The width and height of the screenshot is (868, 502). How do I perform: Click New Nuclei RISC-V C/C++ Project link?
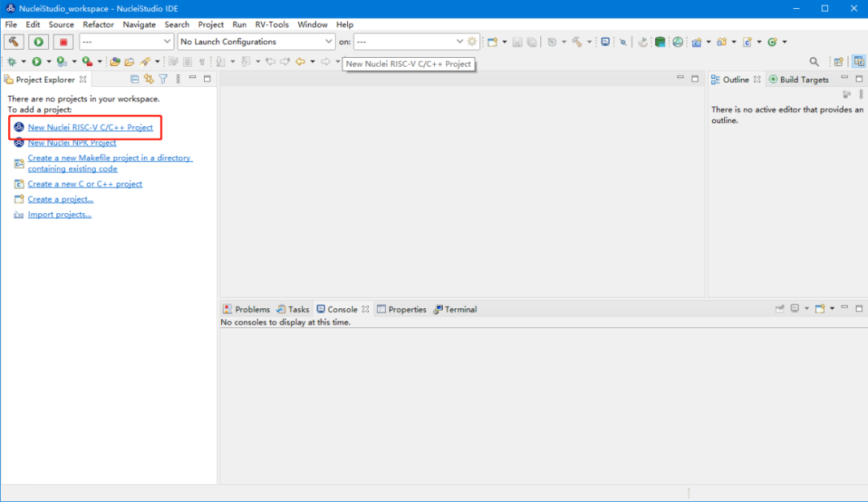(90, 127)
